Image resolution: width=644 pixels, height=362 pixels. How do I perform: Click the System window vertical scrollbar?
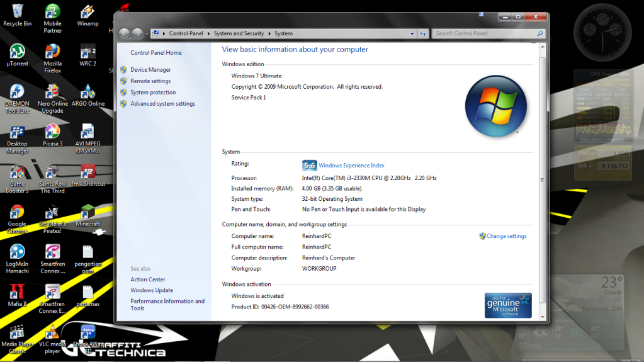543,181
